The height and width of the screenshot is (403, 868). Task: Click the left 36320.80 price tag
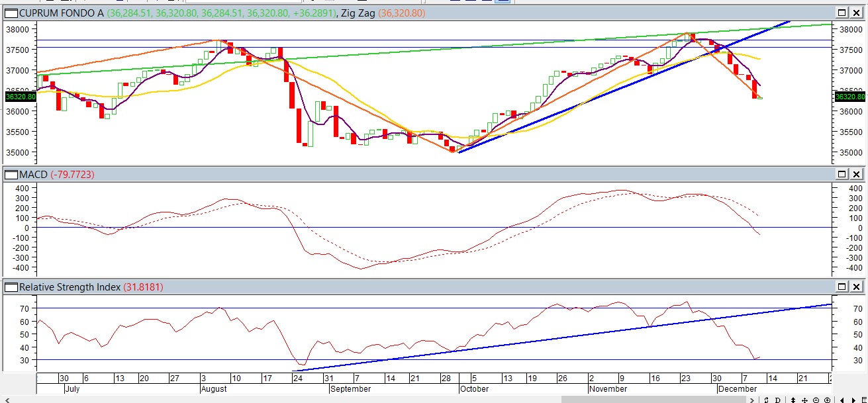tap(20, 97)
